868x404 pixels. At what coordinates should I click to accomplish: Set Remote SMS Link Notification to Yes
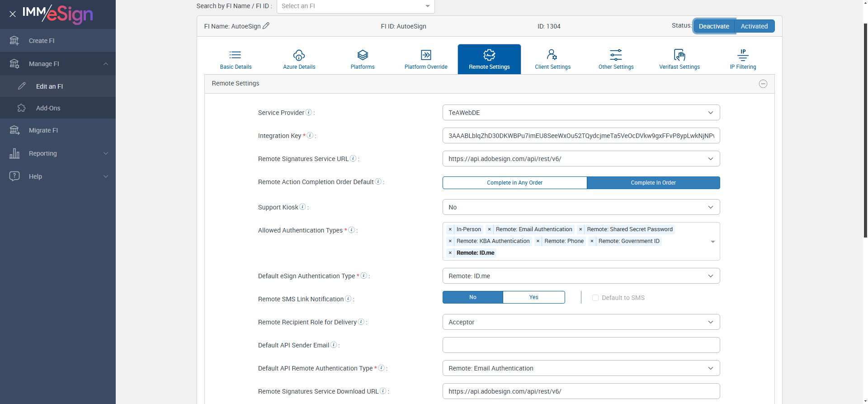tap(533, 297)
